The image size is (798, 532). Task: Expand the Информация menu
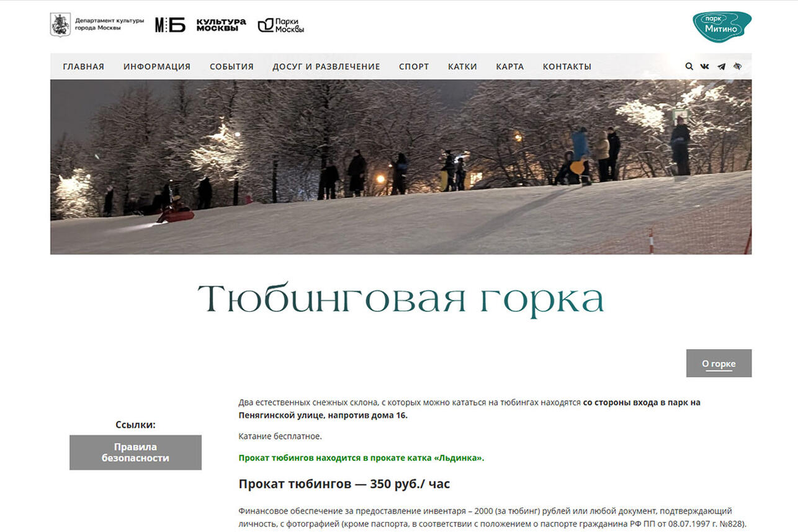(x=156, y=66)
